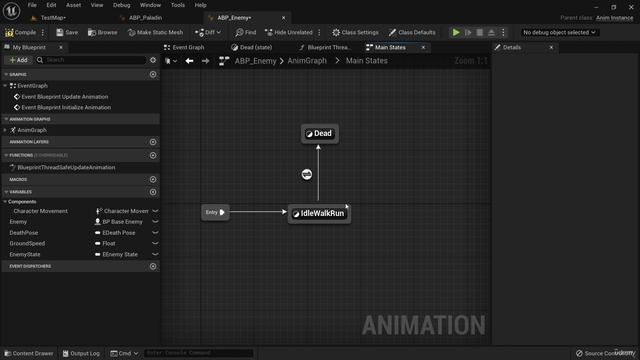This screenshot has height=360, width=640.
Task: Compile the ABP_Enemy blueprint
Action: click(x=20, y=32)
